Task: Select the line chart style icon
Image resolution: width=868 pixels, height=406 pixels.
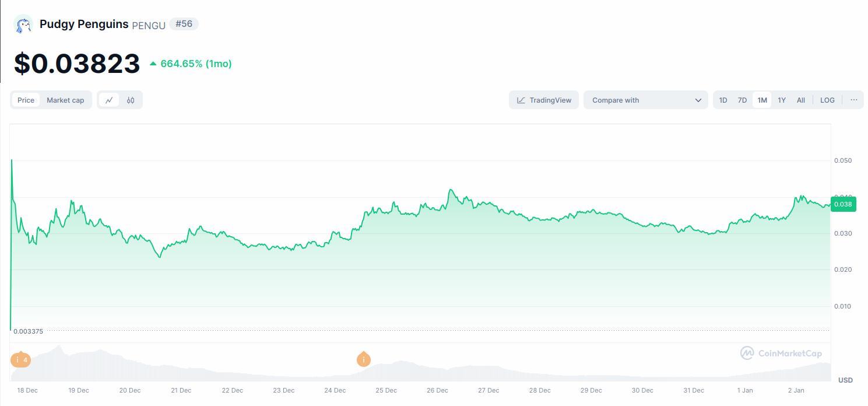Action: point(108,100)
